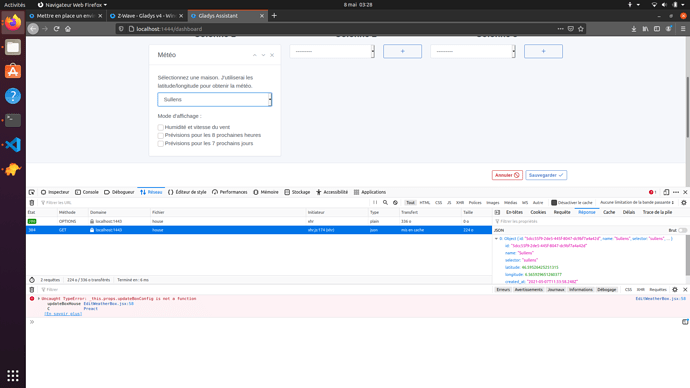Open the Terminal dock icon
This screenshot has height=388, width=690.
coord(13,120)
